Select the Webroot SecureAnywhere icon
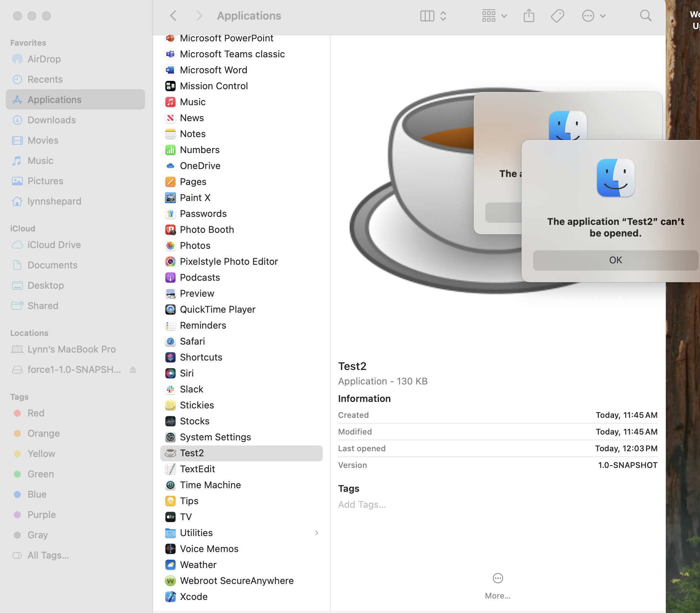This screenshot has width=700, height=613. coord(170,580)
